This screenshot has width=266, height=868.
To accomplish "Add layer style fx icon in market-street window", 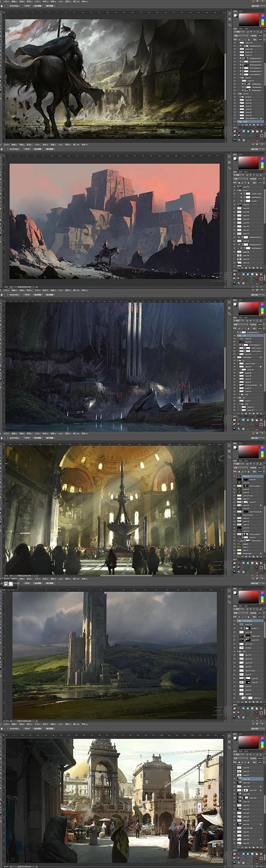I will pyautogui.click(x=243, y=847).
